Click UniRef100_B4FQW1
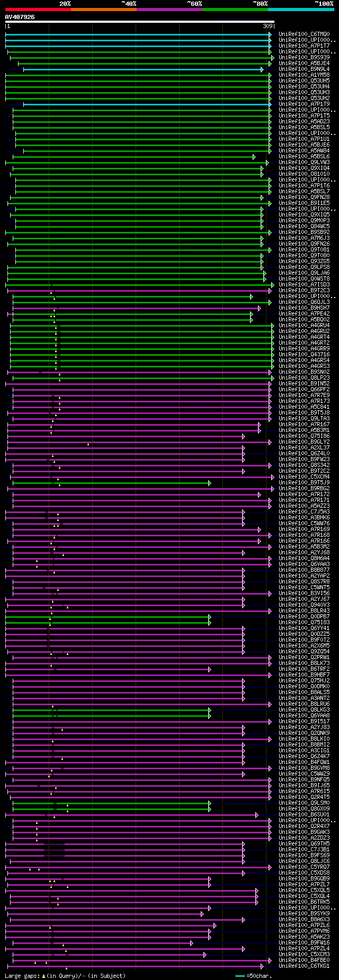339x980 pixels. (304, 762)
